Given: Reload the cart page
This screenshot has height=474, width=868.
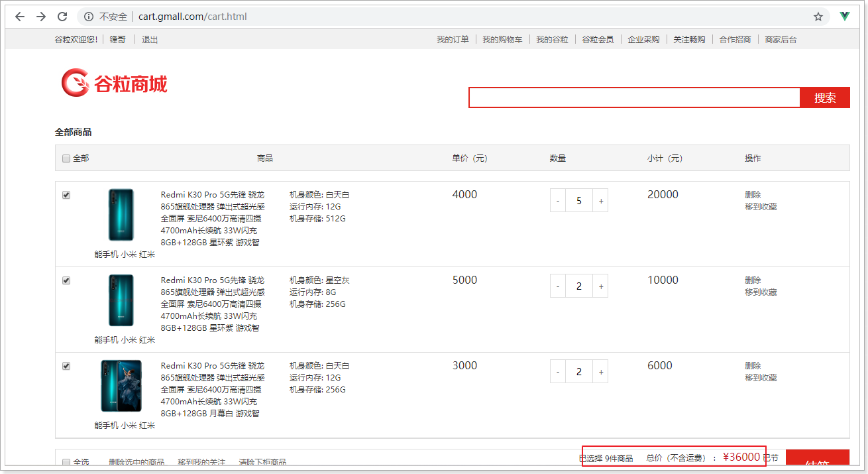Looking at the screenshot, I should 62,17.
